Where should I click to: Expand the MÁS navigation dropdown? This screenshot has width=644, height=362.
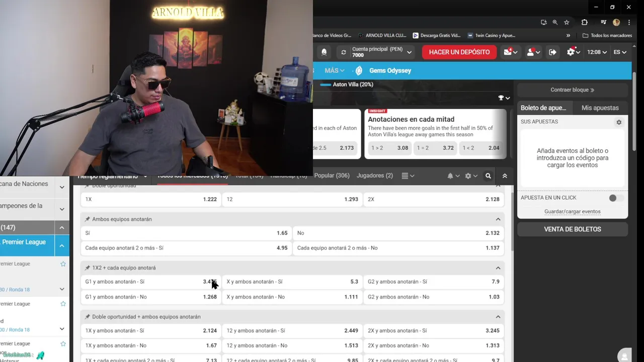click(335, 71)
